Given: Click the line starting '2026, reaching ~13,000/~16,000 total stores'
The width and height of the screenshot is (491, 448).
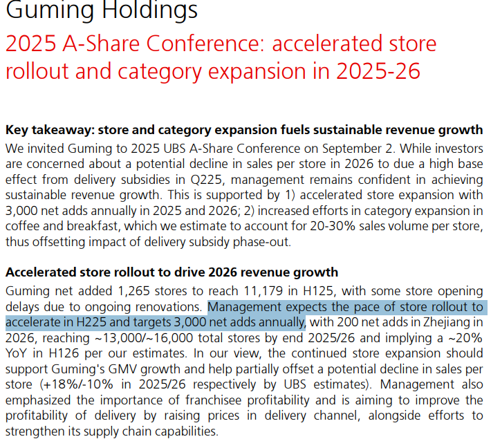Looking at the screenshot, I should 244,338.
